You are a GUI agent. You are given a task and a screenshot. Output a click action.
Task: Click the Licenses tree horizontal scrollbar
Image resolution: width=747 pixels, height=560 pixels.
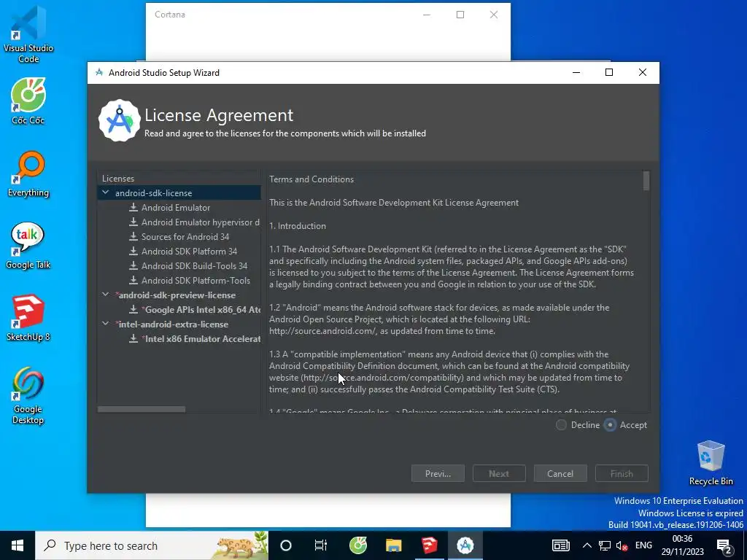pos(142,410)
